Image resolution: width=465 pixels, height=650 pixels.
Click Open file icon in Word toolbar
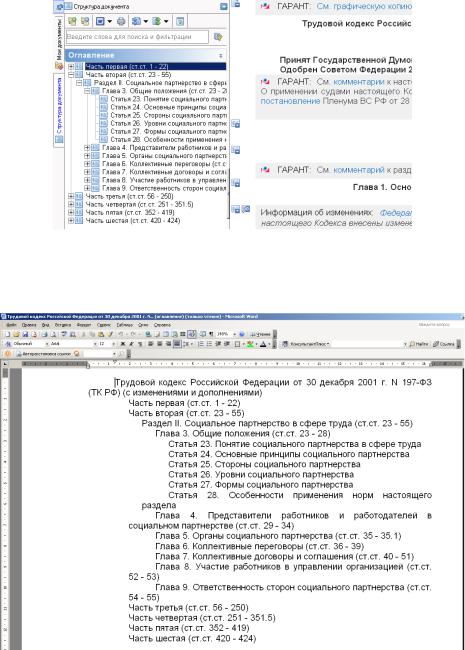coord(16,334)
